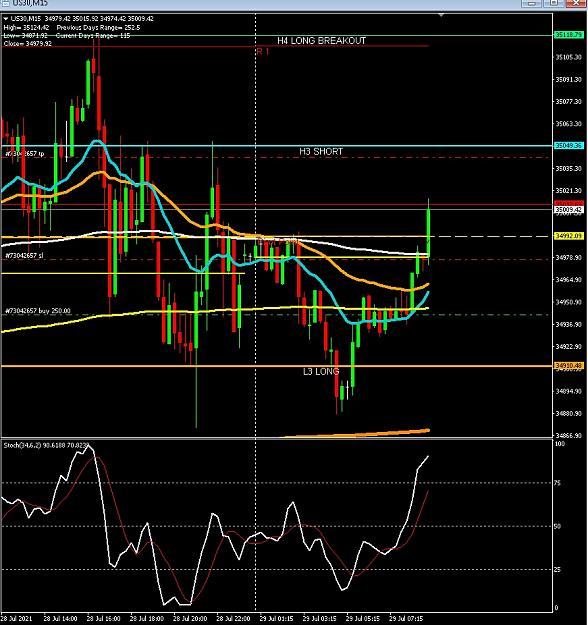
Task: Click the orange 34910.48 price tag
Action: 569,365
